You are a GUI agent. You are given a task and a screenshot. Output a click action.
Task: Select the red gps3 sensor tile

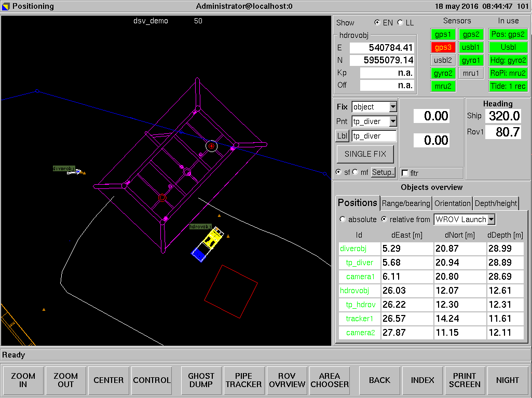(x=443, y=47)
